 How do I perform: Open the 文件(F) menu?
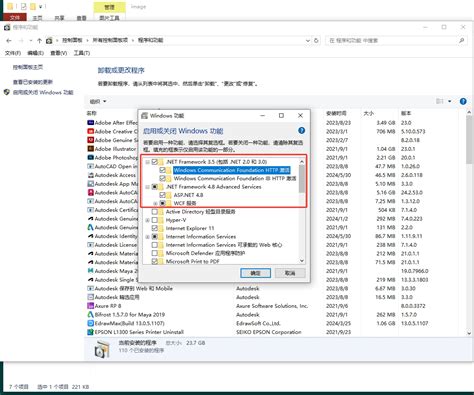click(13, 53)
